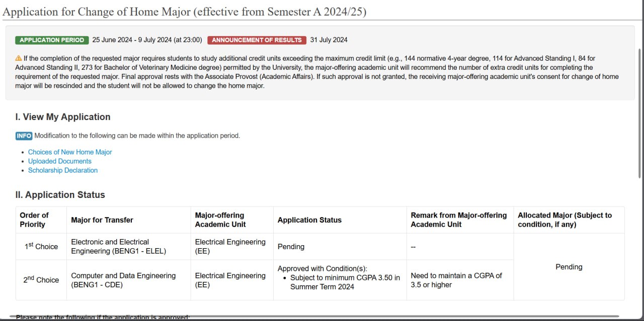
Task: Click the Order of Priority column header
Action: click(34, 220)
